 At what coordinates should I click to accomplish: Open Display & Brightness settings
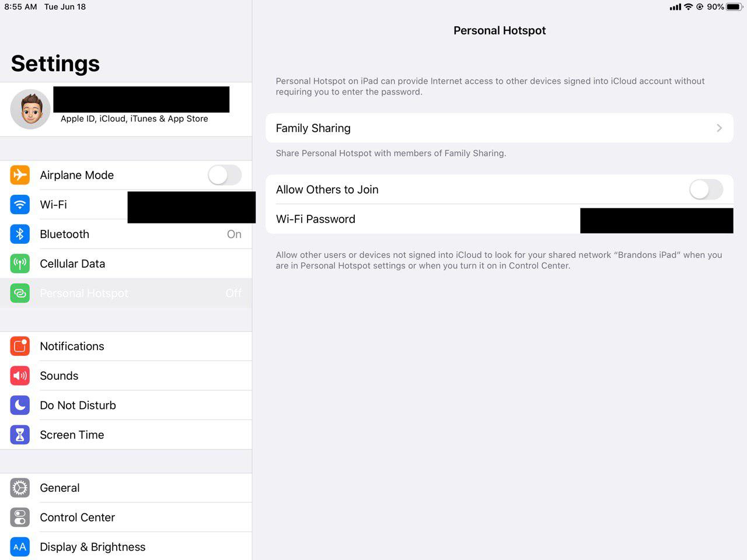(x=126, y=547)
